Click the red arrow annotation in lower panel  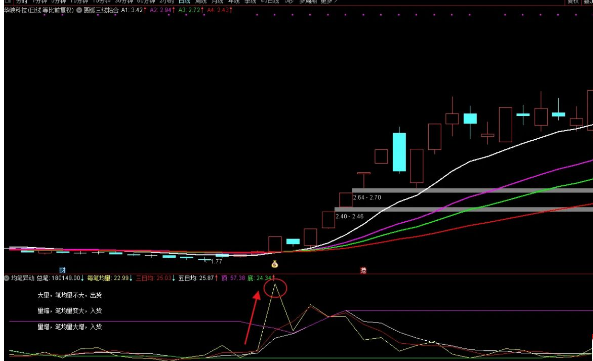(251, 318)
